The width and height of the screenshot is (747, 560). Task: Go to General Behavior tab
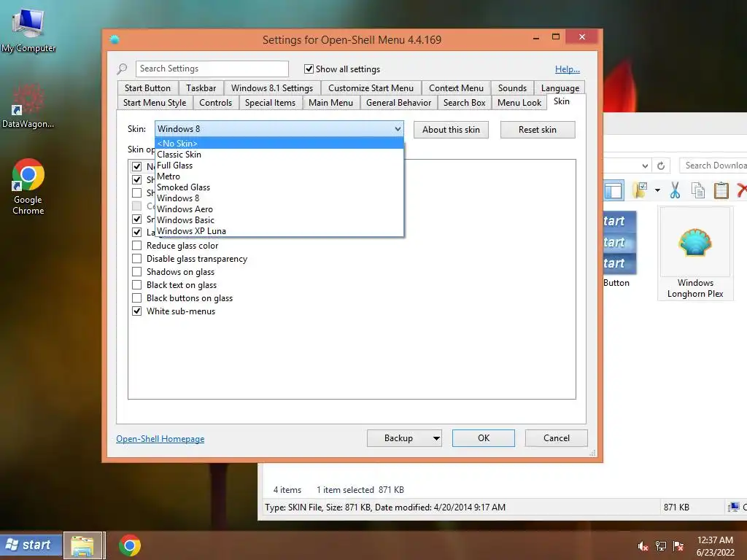[x=398, y=103]
